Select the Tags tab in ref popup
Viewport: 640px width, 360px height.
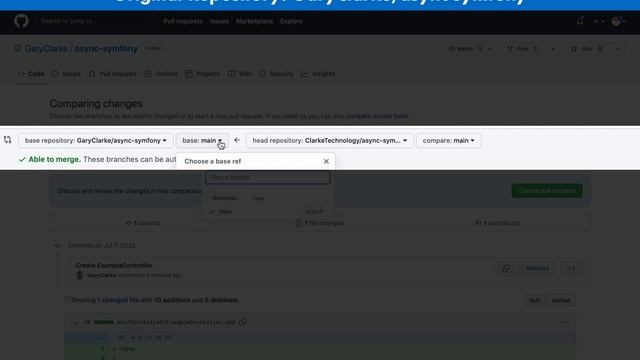click(258, 198)
